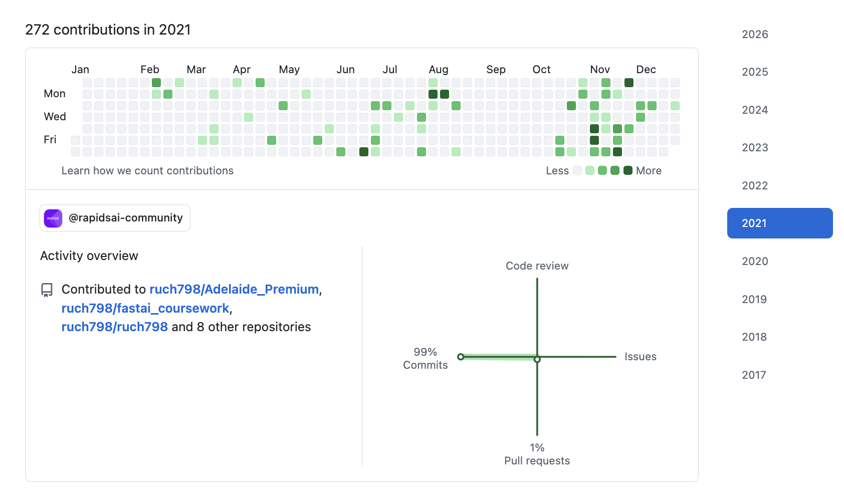Click the active 2021 year button
The width and height of the screenshot is (844, 504).
tap(780, 223)
